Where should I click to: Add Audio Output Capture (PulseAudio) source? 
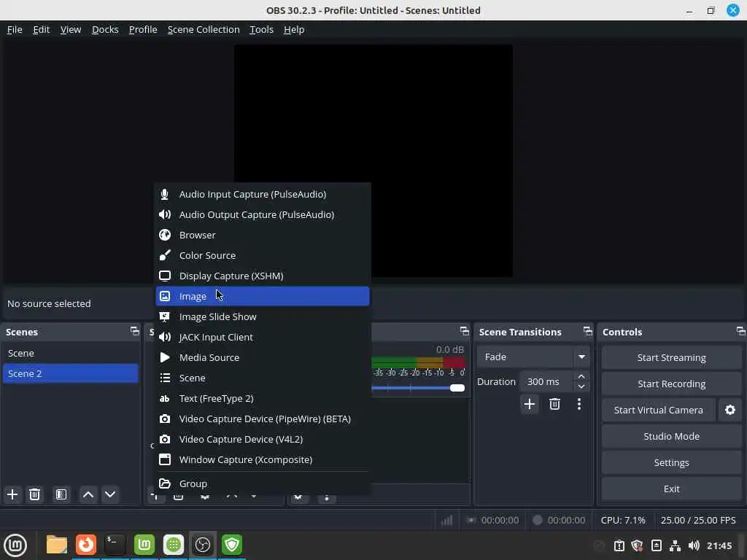[x=263, y=215]
